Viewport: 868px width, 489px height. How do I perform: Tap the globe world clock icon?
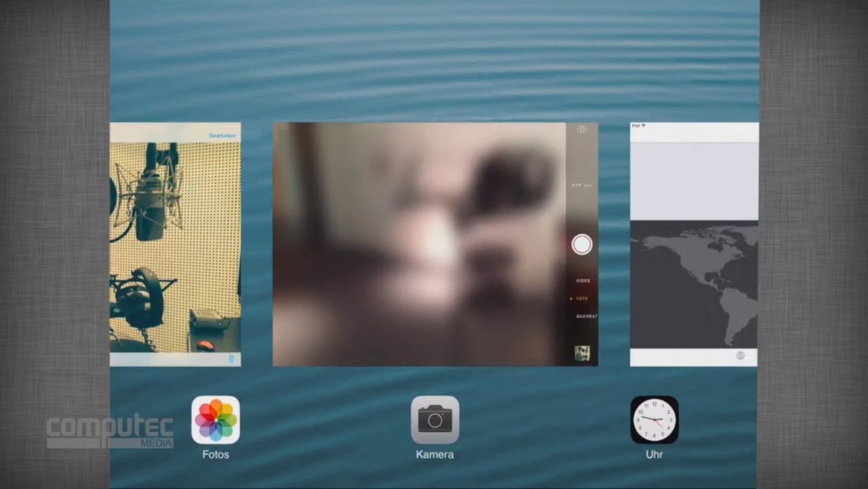741,355
